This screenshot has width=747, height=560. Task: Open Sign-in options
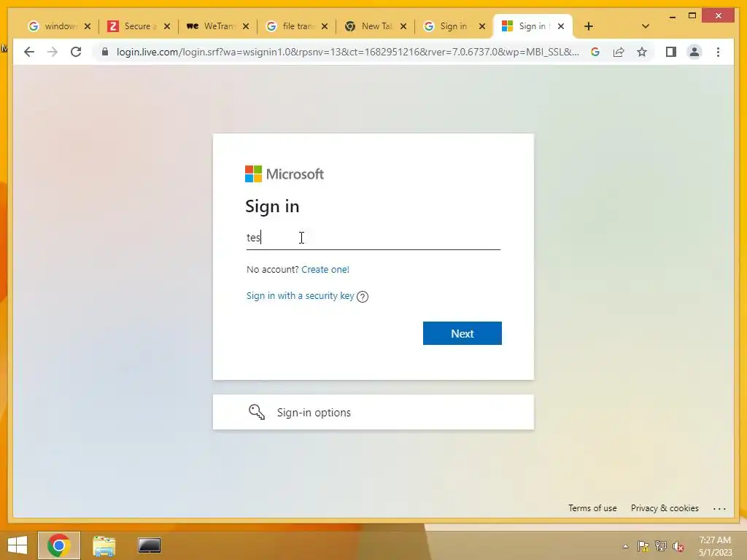click(373, 413)
